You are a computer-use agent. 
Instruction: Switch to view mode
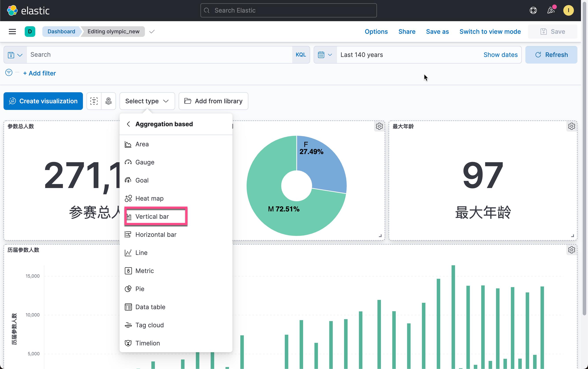pos(490,32)
